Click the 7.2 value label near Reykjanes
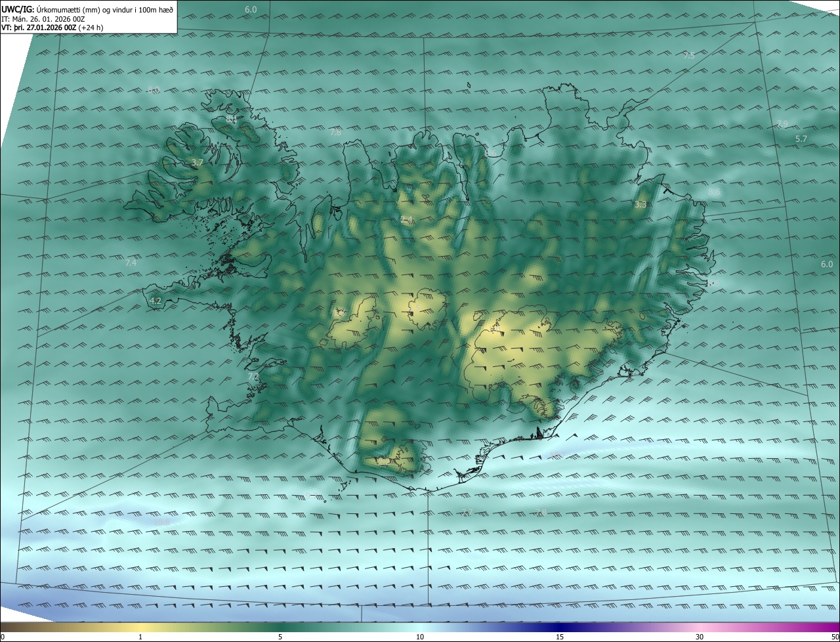This screenshot has width=840, height=642. click(253, 377)
